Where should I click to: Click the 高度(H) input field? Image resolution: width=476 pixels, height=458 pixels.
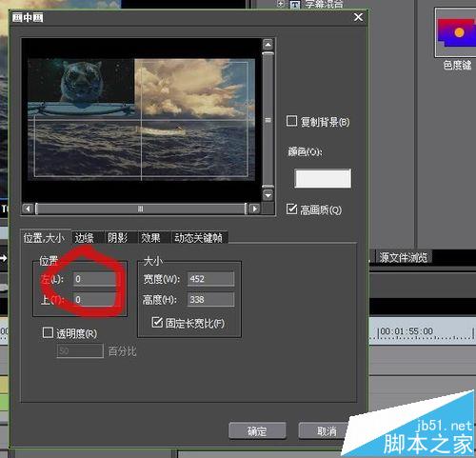[210, 299]
